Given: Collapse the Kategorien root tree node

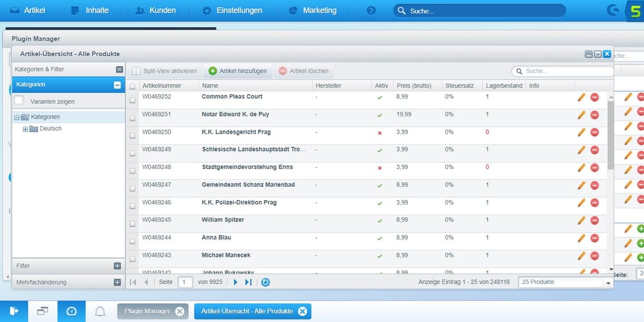Looking at the screenshot, I should tap(17, 117).
